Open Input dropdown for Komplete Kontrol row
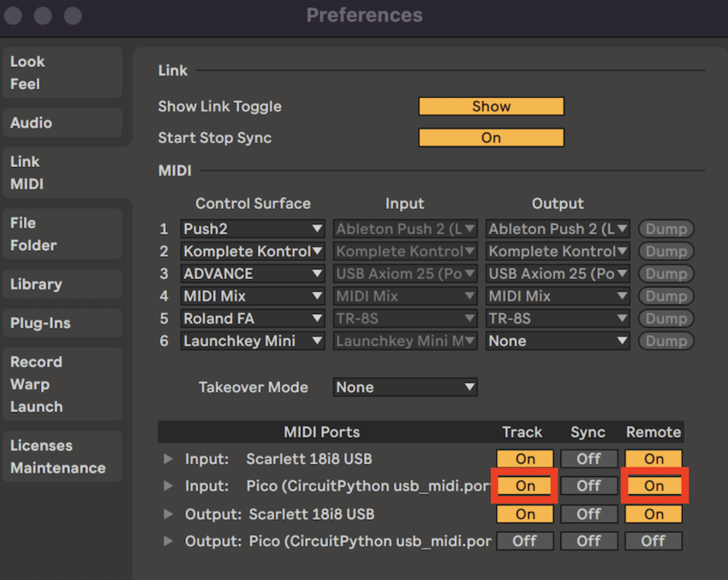This screenshot has width=728, height=580. [405, 251]
